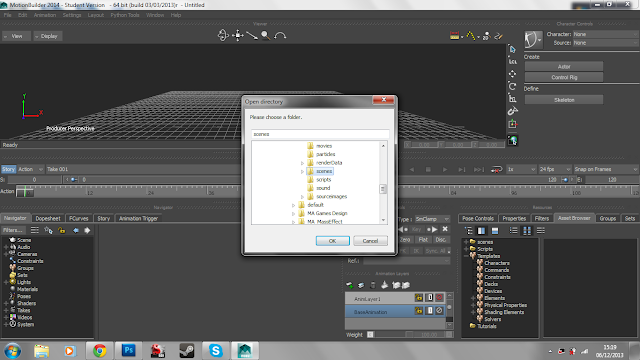
Task: Click the camera roll arc tool in Viewer
Action: (280, 36)
